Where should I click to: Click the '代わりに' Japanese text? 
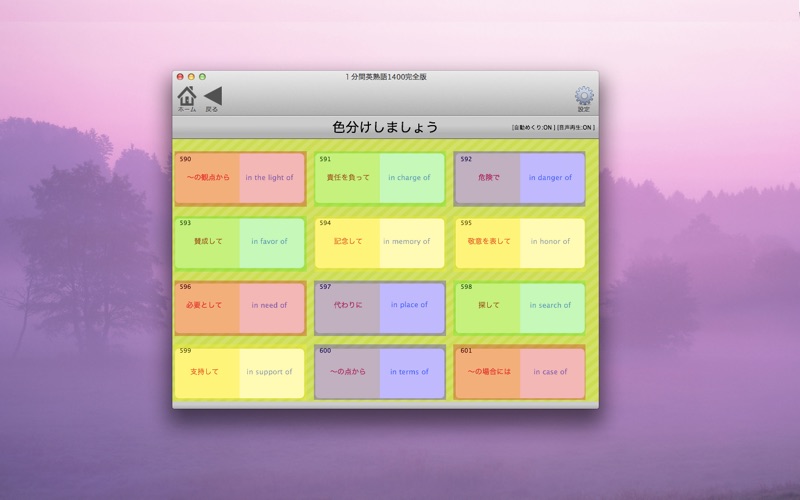(348, 305)
